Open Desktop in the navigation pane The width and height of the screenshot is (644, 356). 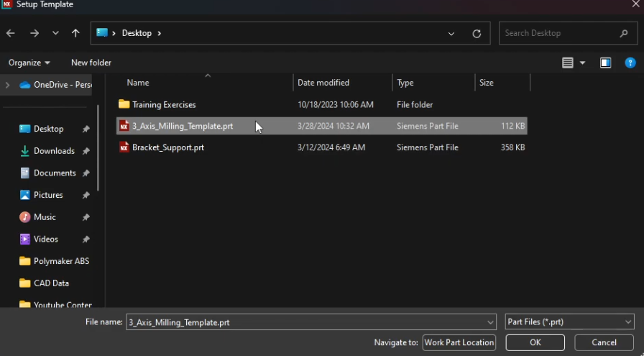(48, 129)
